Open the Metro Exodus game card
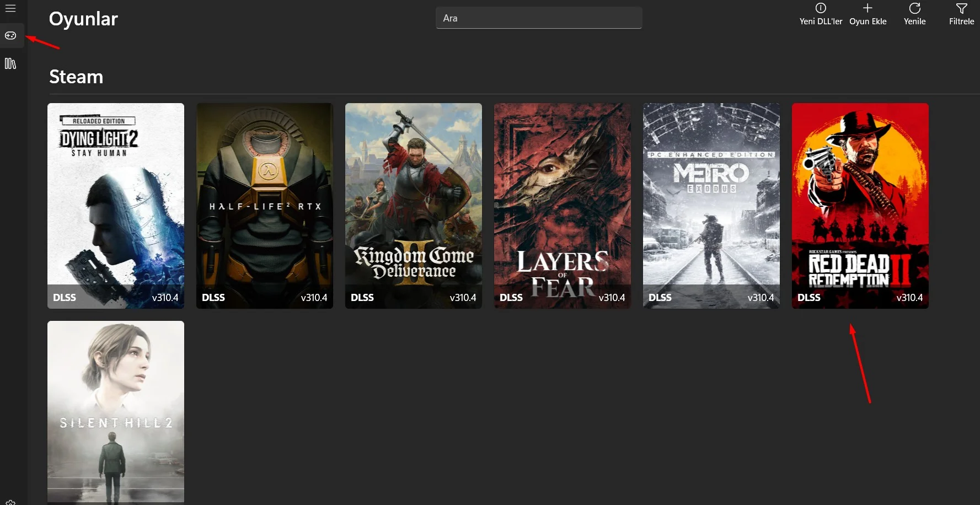Screen dimensions: 980x505 point(711,206)
